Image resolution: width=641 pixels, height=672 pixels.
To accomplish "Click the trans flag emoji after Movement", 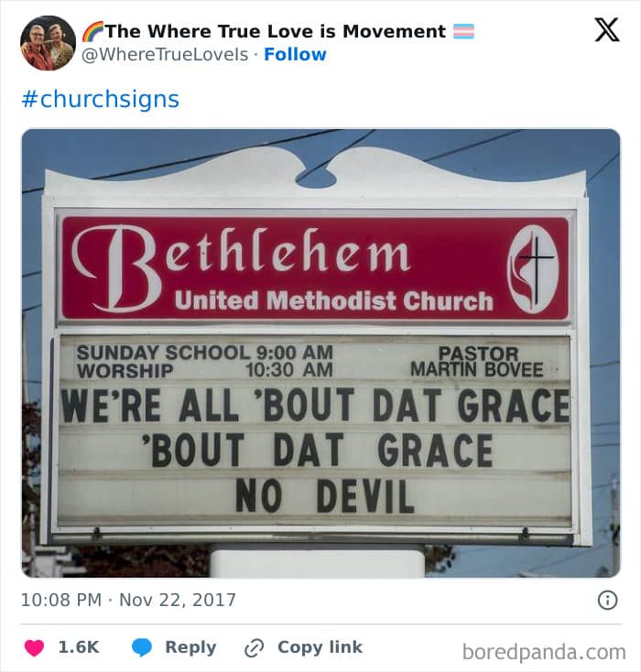I will (x=464, y=31).
